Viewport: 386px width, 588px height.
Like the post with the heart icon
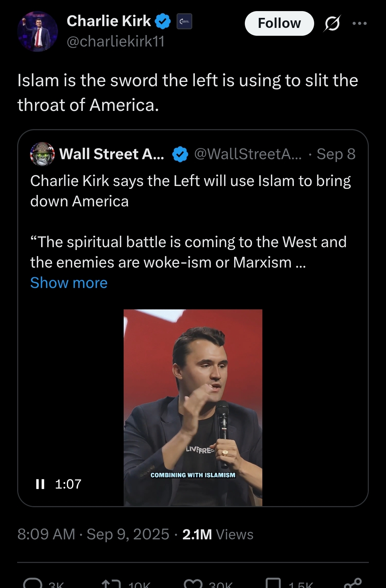193,583
